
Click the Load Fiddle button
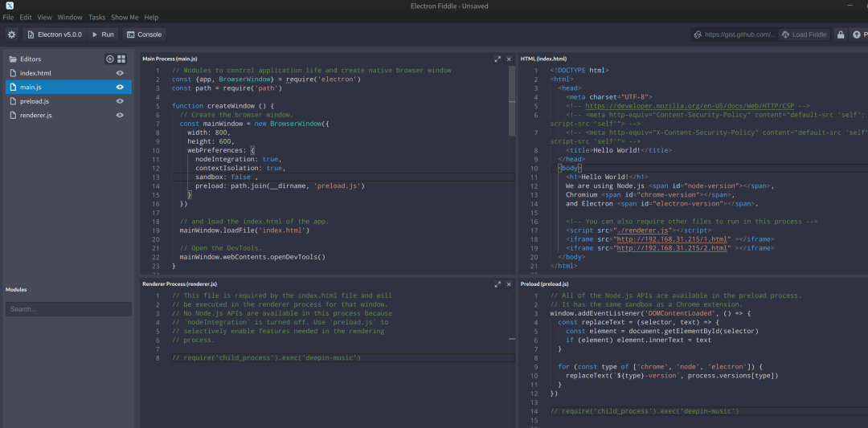click(x=805, y=35)
